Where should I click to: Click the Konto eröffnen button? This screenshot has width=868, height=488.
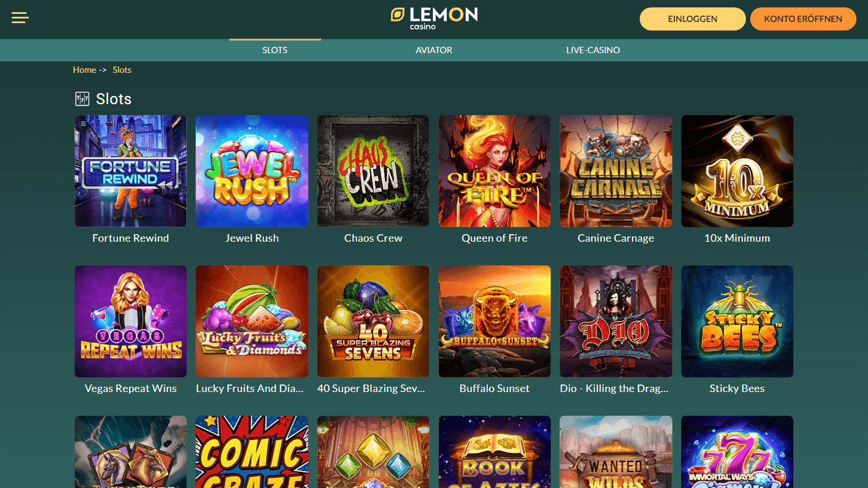[803, 19]
